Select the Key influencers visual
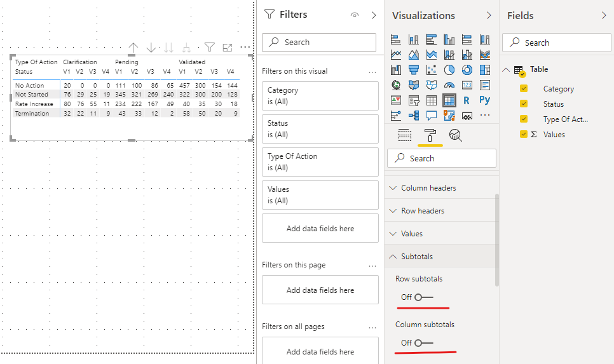This screenshot has width=614, height=364. tap(396, 116)
